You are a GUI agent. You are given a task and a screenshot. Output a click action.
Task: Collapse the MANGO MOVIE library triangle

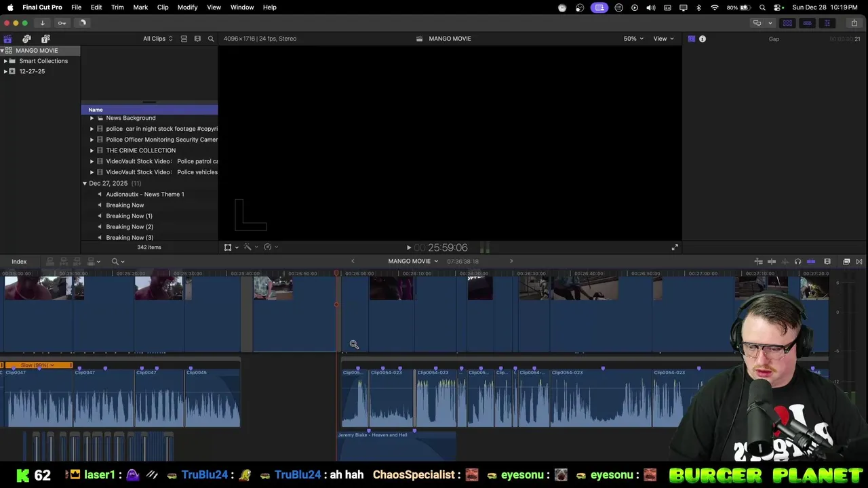tap(3, 51)
